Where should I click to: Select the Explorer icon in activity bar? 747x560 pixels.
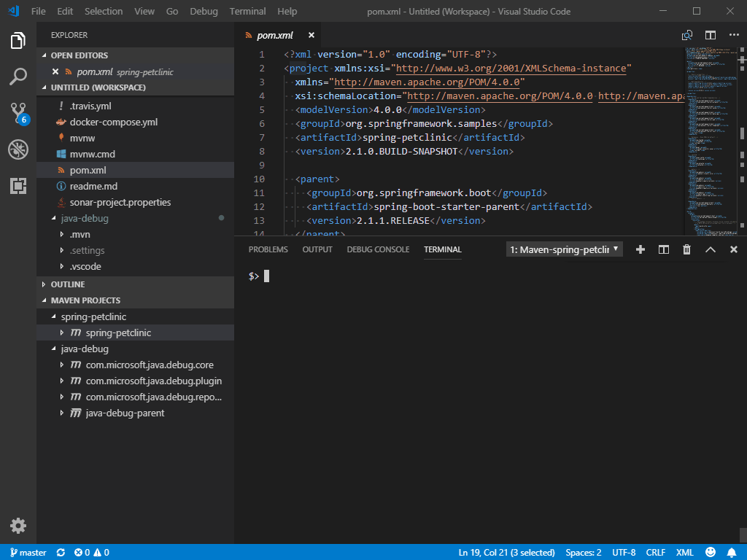pos(18,42)
